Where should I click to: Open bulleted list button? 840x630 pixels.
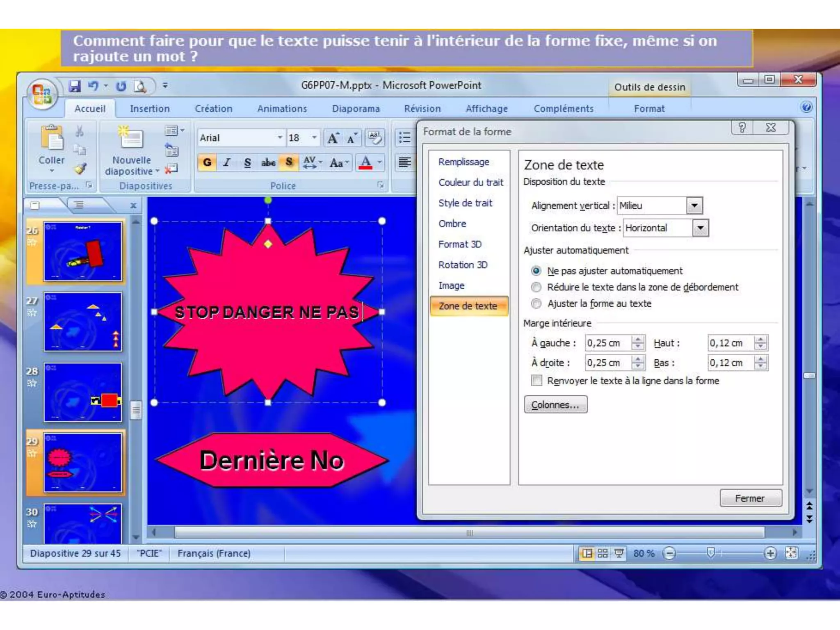click(404, 138)
